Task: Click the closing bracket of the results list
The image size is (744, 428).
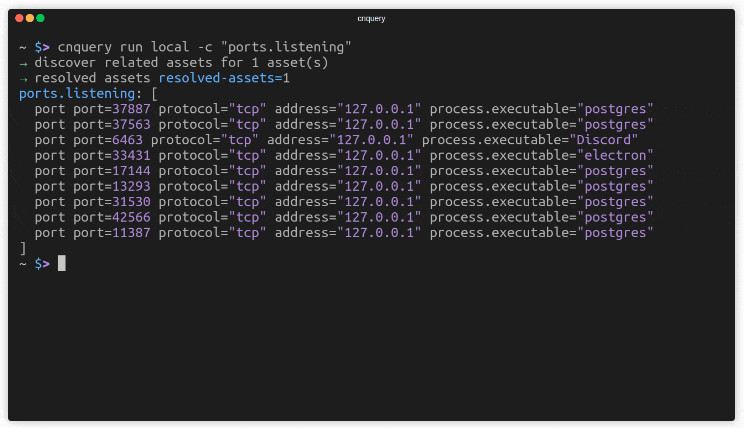Action: pos(23,248)
